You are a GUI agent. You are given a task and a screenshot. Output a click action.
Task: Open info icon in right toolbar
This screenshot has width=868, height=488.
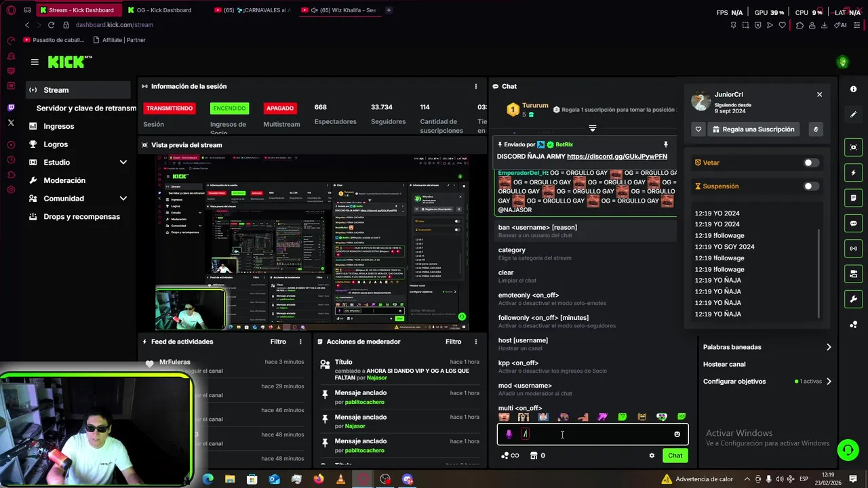(x=853, y=89)
